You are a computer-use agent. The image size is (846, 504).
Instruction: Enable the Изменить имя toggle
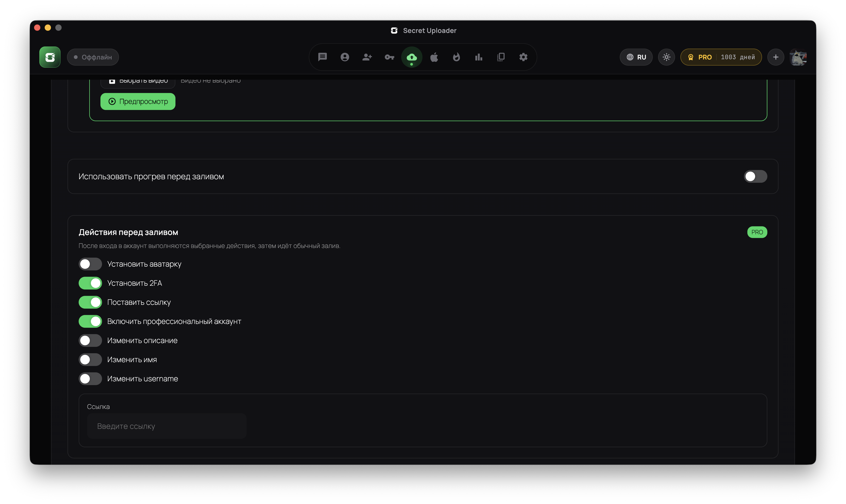[90, 360]
